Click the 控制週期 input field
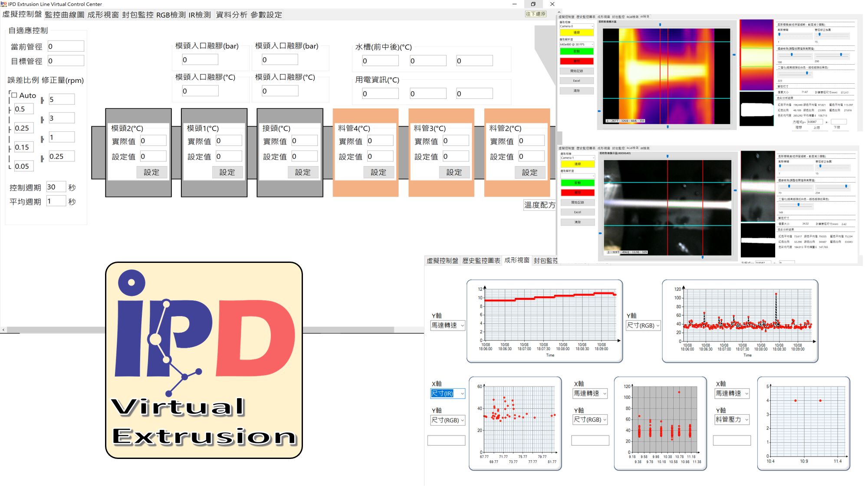868x488 pixels. coord(56,187)
